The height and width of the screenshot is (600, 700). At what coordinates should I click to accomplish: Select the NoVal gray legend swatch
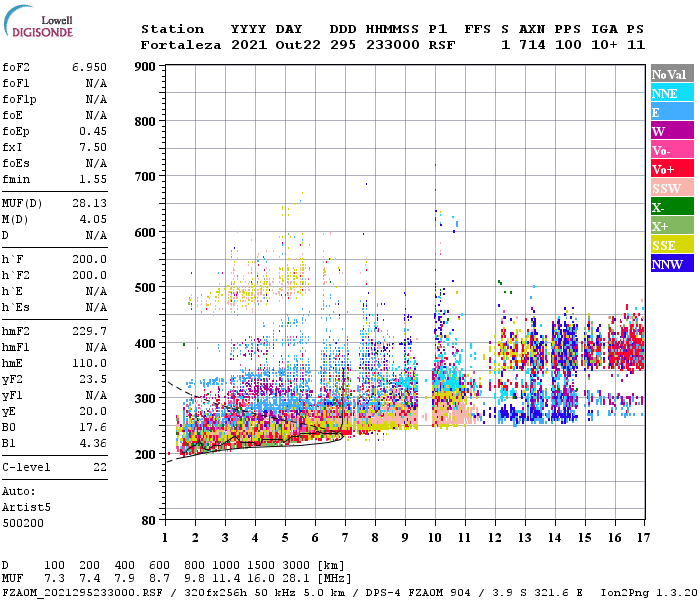click(x=672, y=74)
